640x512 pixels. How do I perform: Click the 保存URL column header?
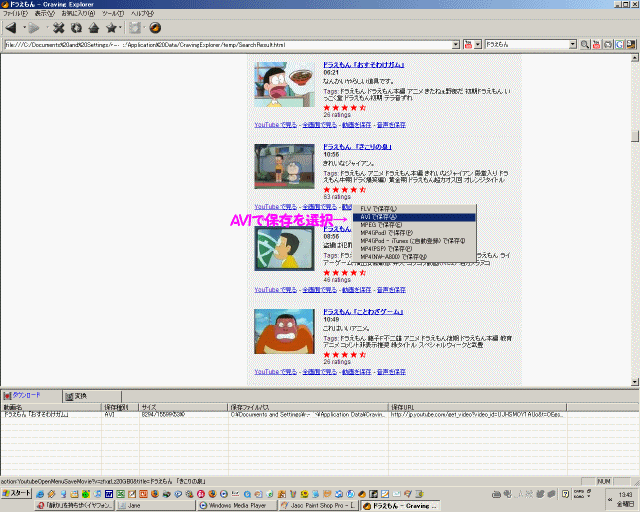click(x=477, y=407)
